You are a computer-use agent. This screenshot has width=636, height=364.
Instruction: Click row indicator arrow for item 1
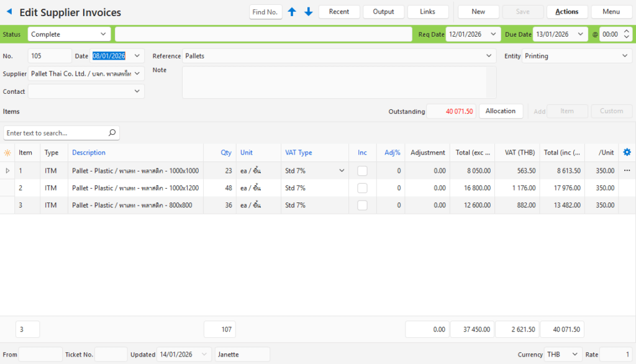coord(7,171)
